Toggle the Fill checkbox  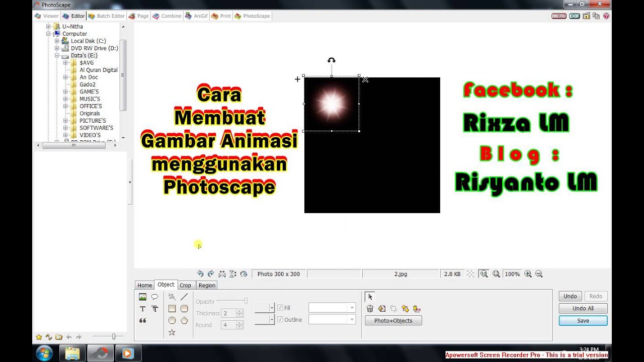point(280,308)
